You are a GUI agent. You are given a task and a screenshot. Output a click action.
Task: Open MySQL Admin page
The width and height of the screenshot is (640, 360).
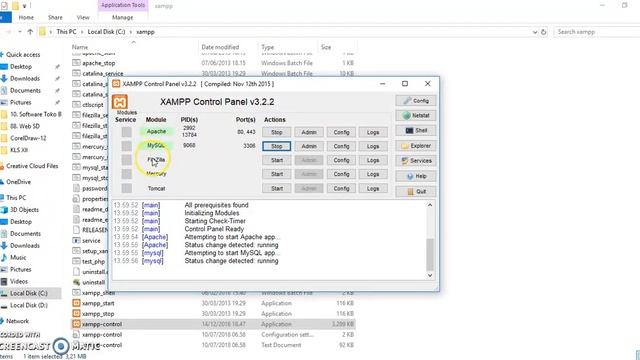click(x=309, y=146)
